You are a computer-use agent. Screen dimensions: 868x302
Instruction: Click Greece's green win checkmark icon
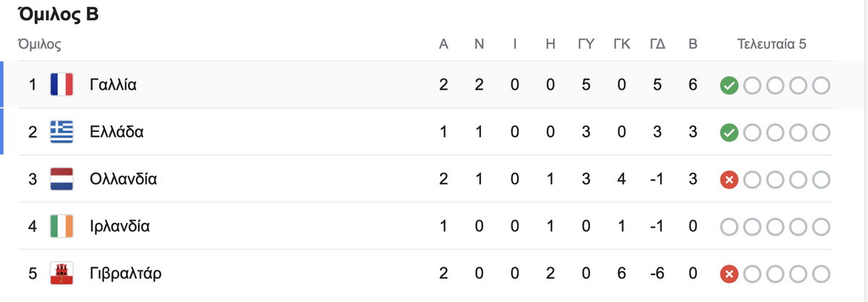click(728, 133)
